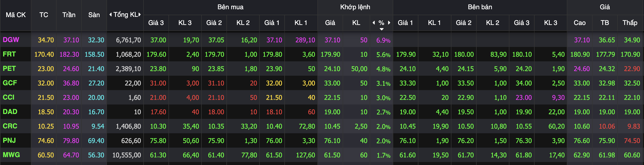The height and width of the screenshot is (165, 644).
Task: Click left arrow beside % header
Action: (374, 23)
